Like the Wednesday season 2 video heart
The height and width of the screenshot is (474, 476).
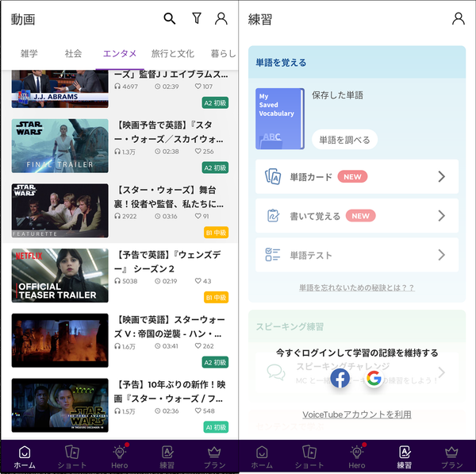click(198, 281)
